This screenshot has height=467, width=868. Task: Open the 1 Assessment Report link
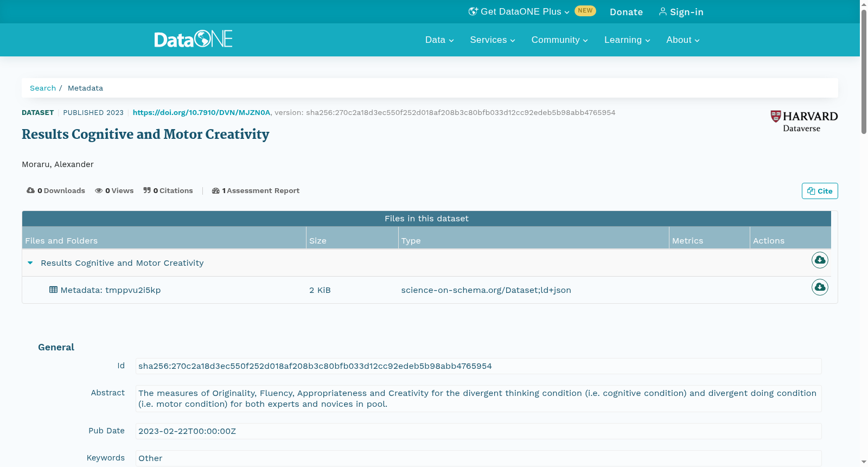256,191
